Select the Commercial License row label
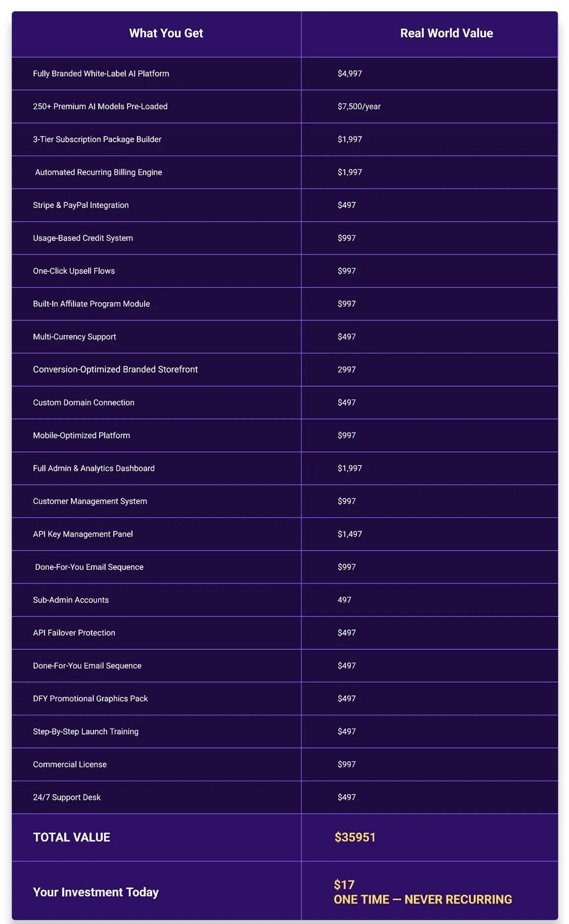The image size is (569, 924). [x=70, y=764]
